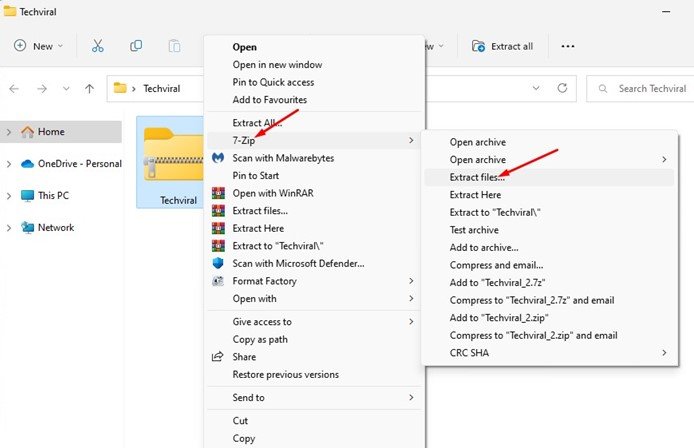Expand the OneDrive - Personal tree node
Image resolution: width=694 pixels, height=448 pixels.
click(9, 164)
